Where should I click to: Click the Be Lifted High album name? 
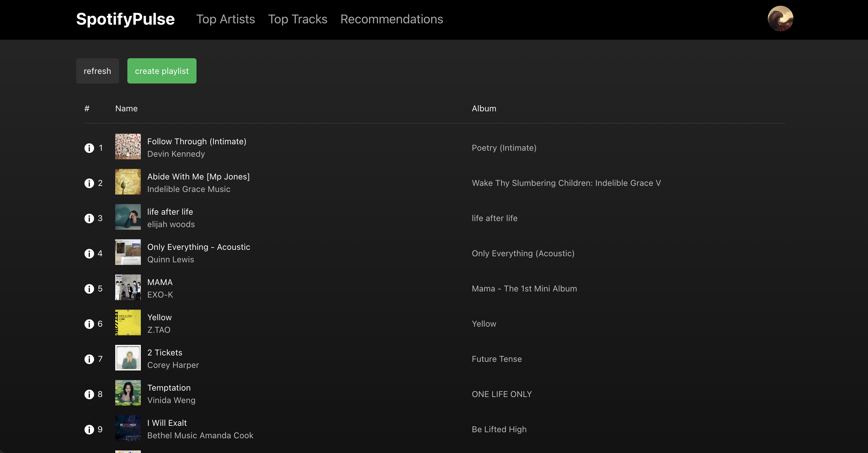[499, 429]
